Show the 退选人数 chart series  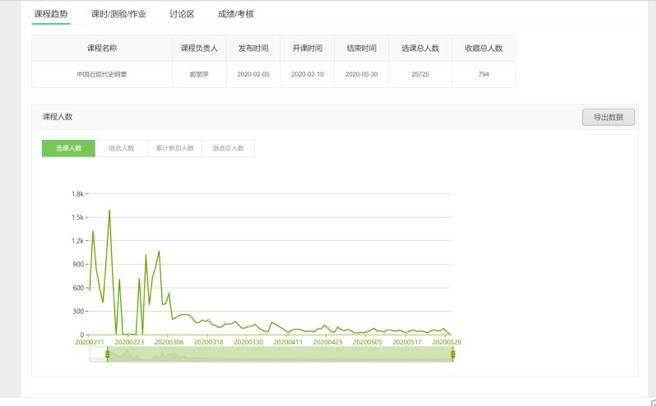point(121,148)
